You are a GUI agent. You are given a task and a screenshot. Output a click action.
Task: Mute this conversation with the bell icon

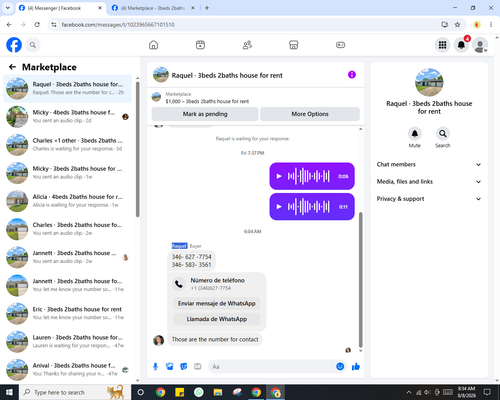(x=414, y=134)
